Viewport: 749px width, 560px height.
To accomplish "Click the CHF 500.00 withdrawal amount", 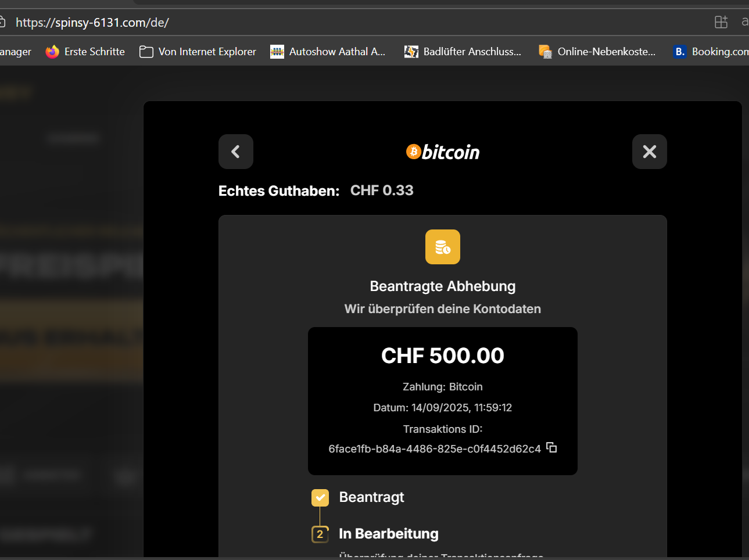I will [x=442, y=356].
